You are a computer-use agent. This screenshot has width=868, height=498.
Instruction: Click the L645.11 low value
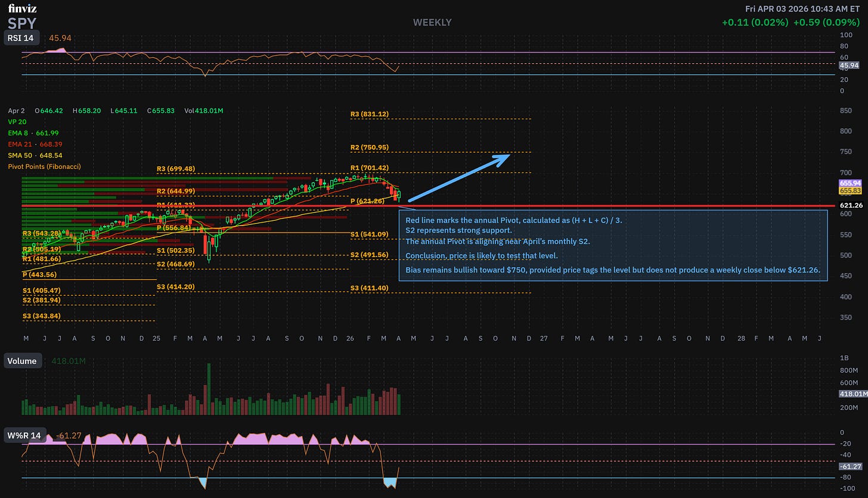(x=124, y=111)
